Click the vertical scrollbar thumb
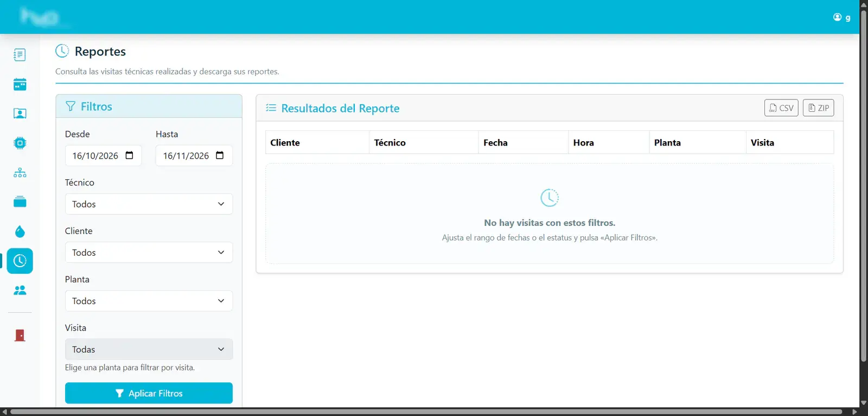The image size is (868, 416). 864,185
